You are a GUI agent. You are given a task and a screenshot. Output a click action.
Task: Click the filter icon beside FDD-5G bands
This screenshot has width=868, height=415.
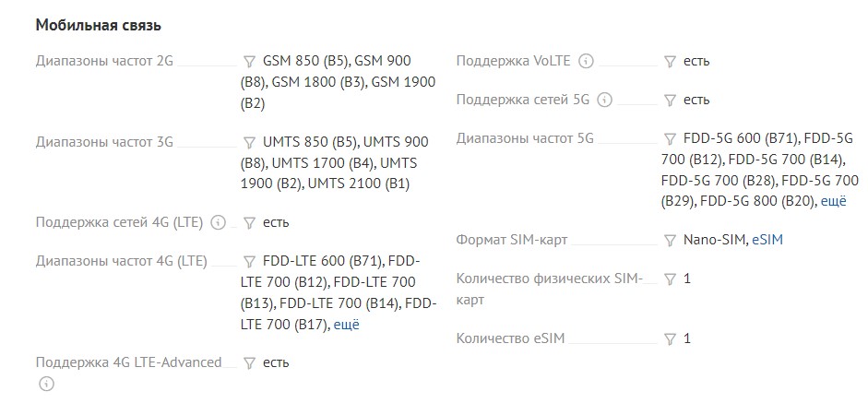[x=671, y=139]
